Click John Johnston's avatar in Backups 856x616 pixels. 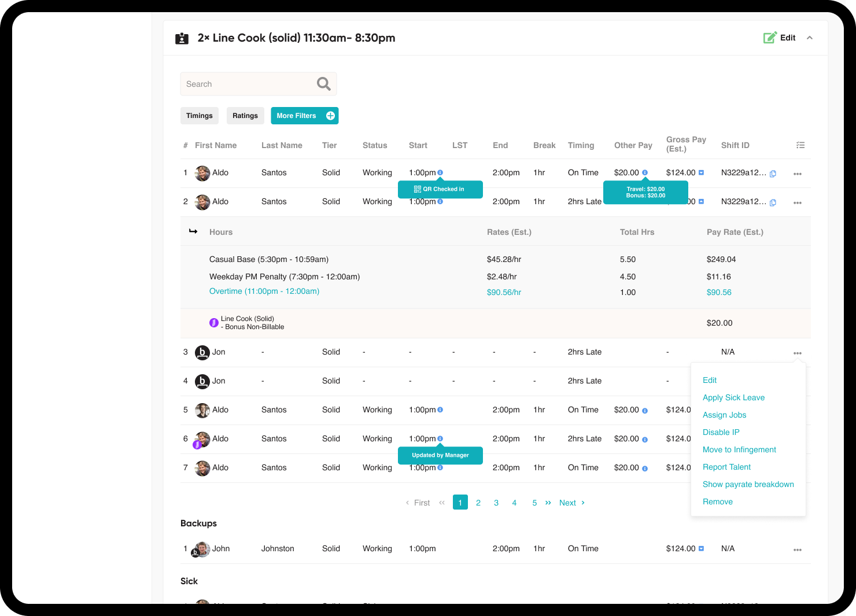[x=201, y=549]
